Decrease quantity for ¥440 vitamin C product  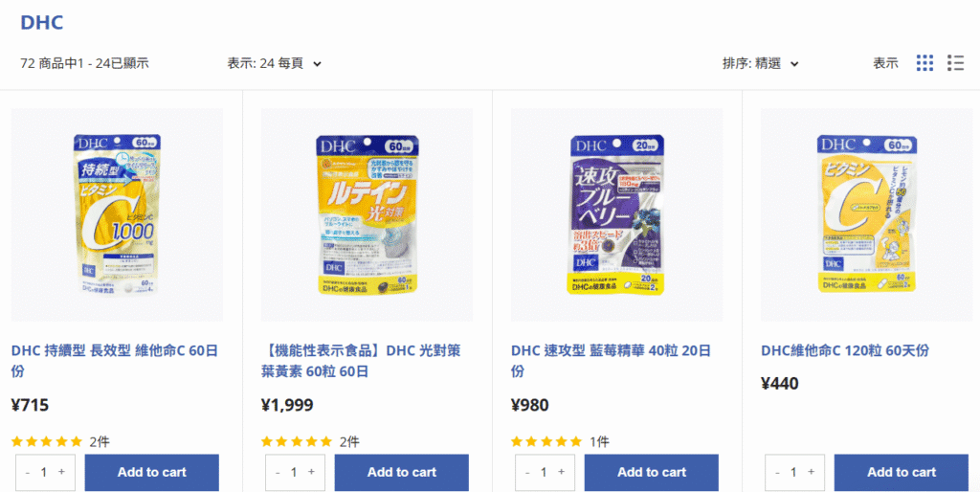tap(778, 472)
